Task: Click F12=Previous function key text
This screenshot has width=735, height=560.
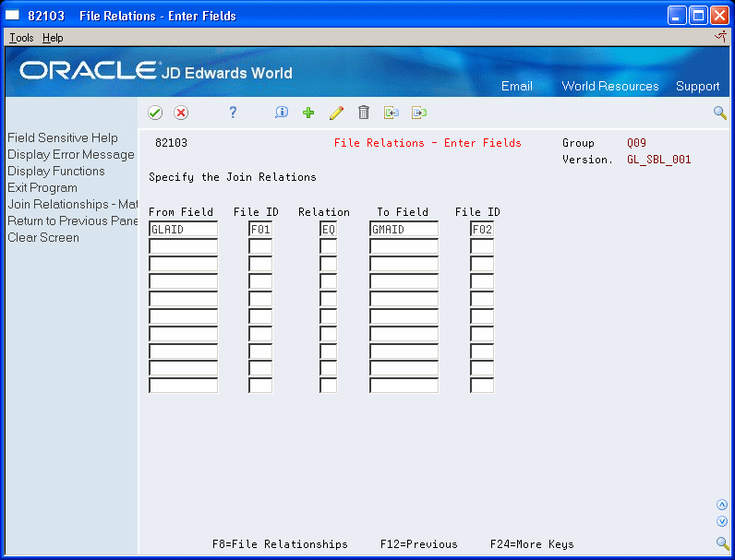Action: point(418,544)
